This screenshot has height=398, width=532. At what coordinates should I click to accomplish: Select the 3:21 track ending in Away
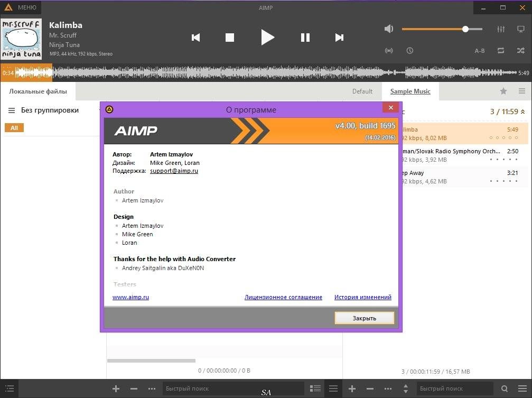point(465,177)
